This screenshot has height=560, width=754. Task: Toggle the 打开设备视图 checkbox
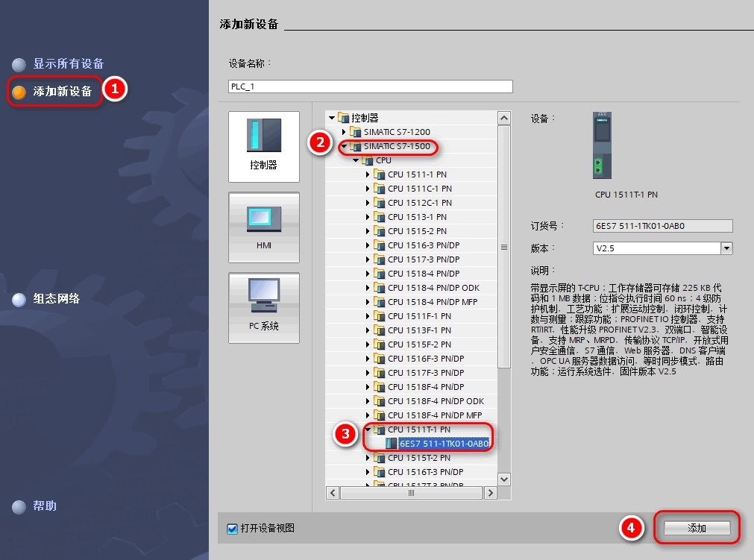click(232, 529)
